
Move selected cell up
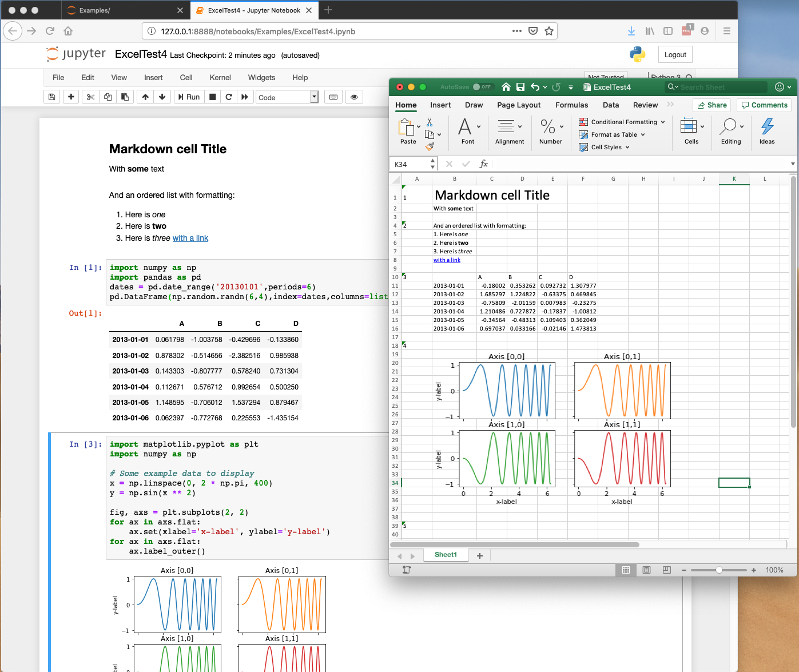coord(145,97)
